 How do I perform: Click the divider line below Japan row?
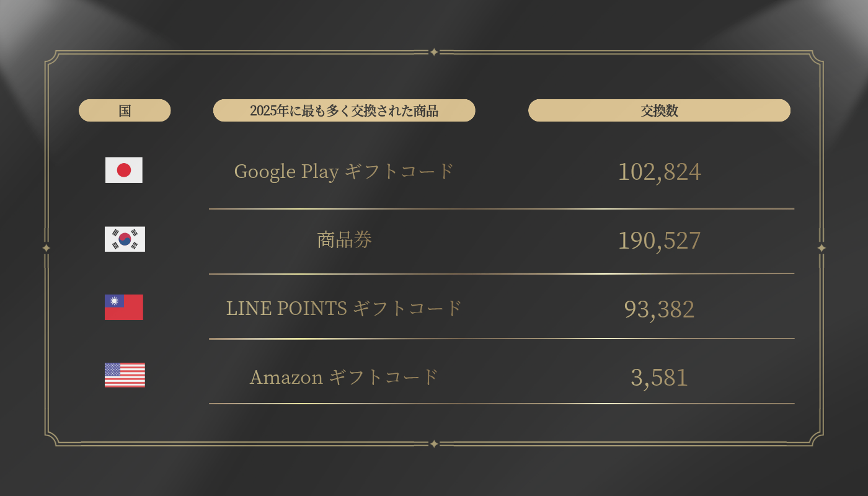pos(501,209)
